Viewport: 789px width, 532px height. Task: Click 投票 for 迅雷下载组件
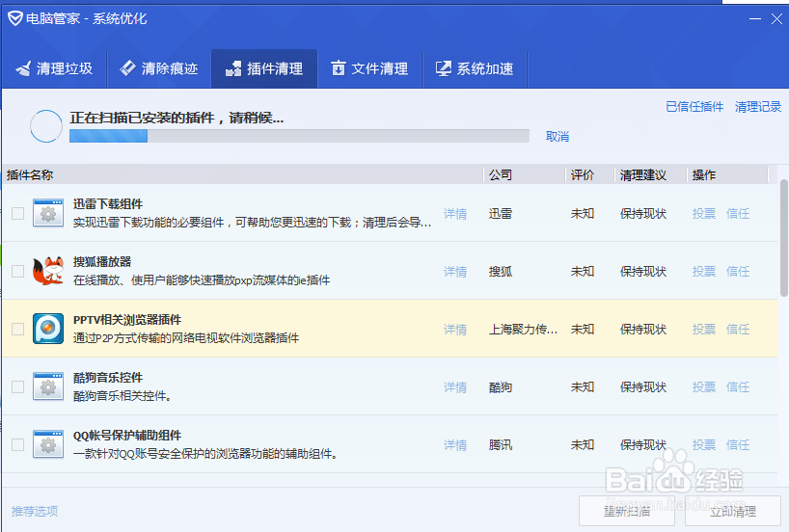(x=704, y=214)
